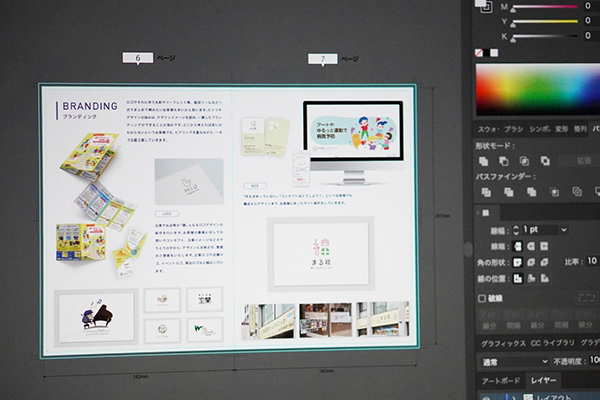Click the 不透明度 opacity value field

pyautogui.click(x=594, y=360)
